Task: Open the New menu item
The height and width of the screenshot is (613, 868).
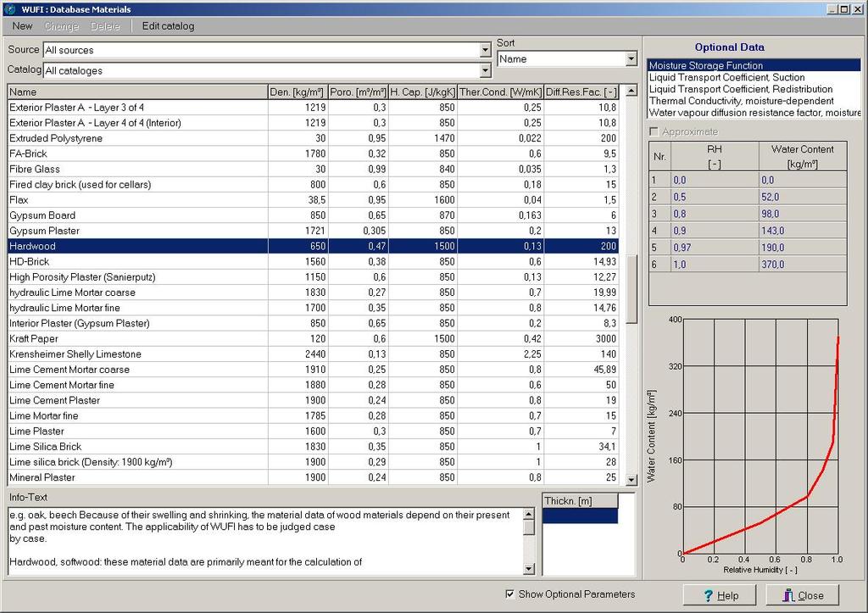Action: tap(22, 26)
